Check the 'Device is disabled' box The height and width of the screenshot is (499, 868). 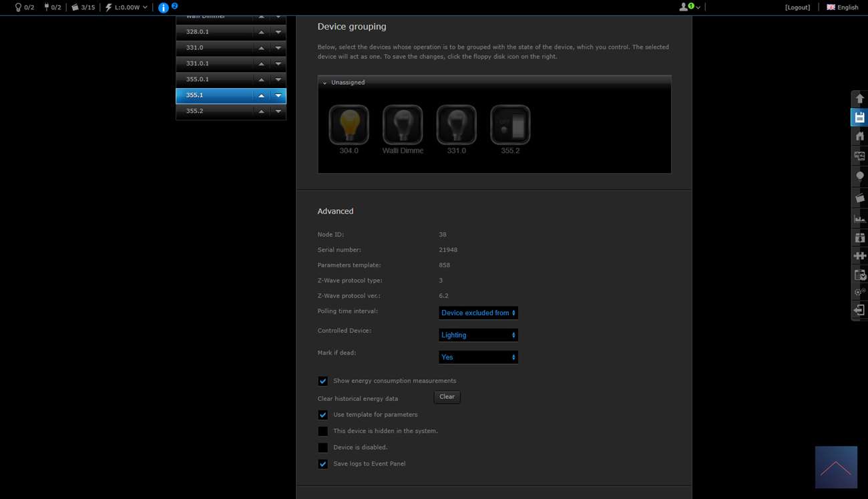[323, 448]
